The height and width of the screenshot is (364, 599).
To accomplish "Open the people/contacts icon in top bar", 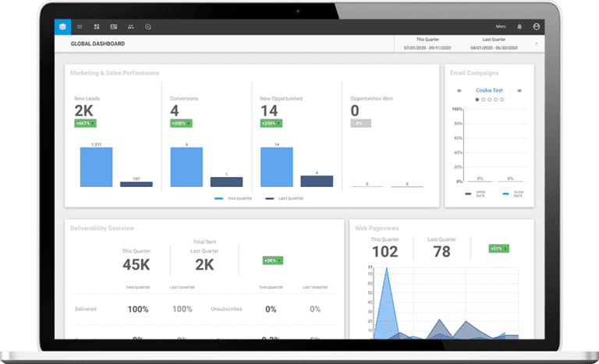I will [131, 27].
